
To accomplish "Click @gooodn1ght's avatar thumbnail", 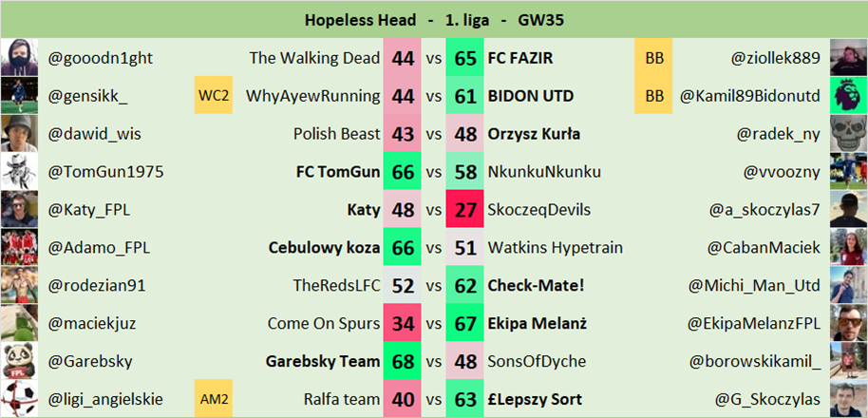I will [20, 58].
